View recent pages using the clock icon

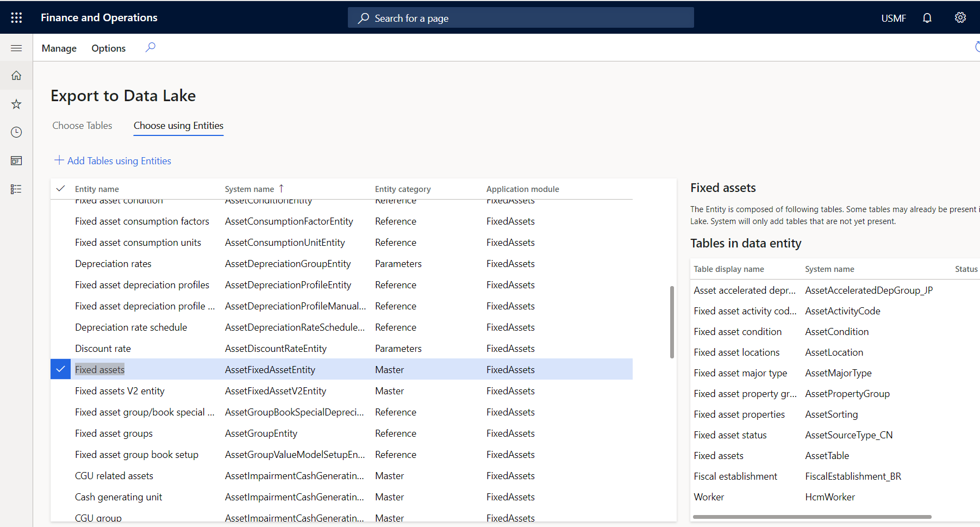(x=16, y=132)
